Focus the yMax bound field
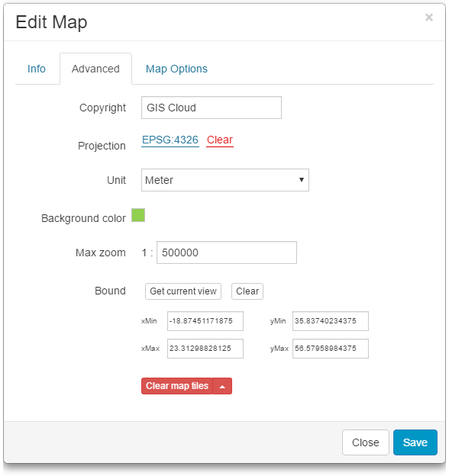The width and height of the screenshot is (449, 476). click(331, 349)
